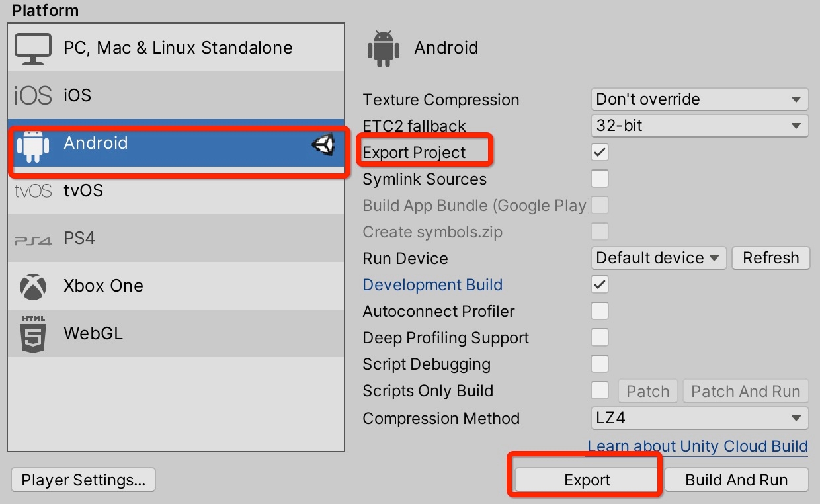
Task: Click the Export button
Action: pos(587,480)
